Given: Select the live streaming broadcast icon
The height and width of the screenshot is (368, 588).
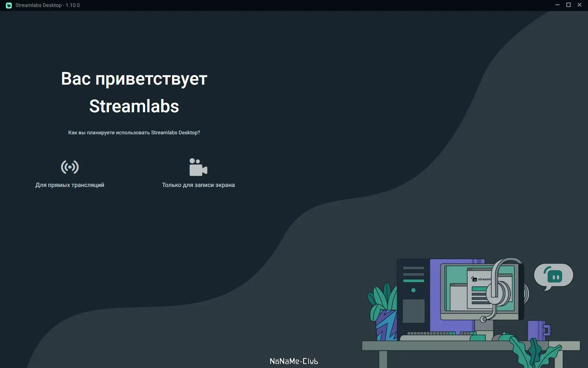Looking at the screenshot, I should [x=70, y=167].
